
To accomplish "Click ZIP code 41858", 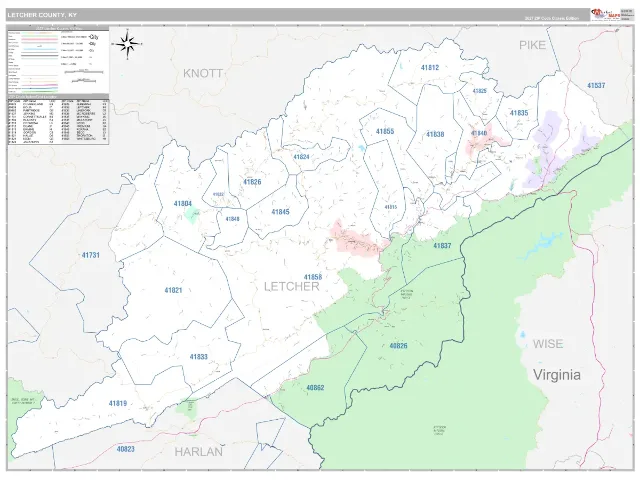I will click(313, 277).
